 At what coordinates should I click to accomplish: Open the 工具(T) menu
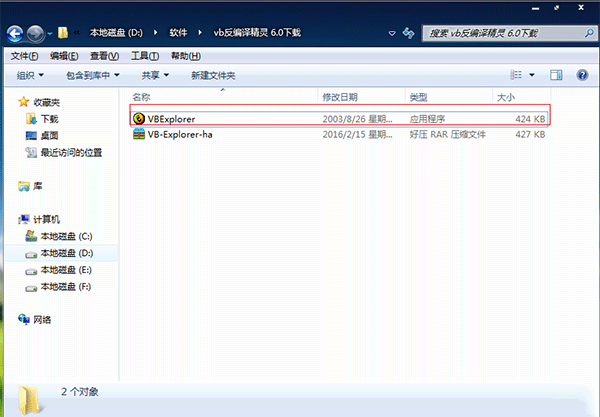[x=144, y=55]
